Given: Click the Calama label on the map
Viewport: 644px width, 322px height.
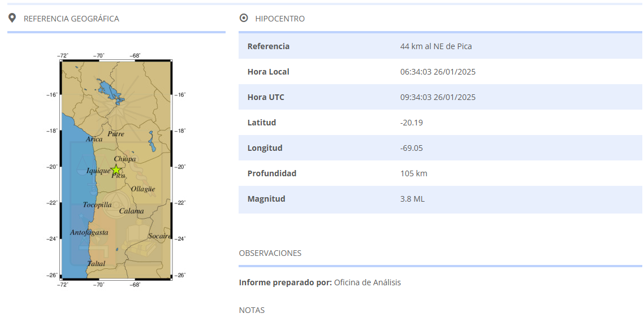Looking at the screenshot, I should pyautogui.click(x=131, y=211).
